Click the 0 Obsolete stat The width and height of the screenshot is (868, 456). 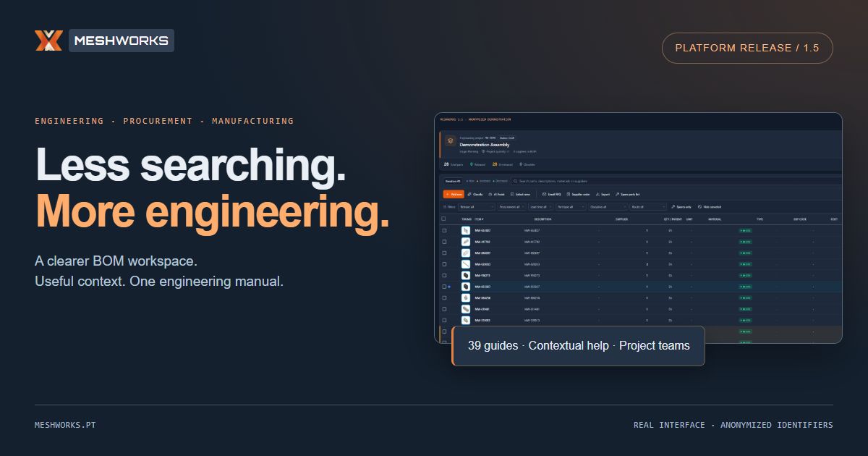pos(527,164)
